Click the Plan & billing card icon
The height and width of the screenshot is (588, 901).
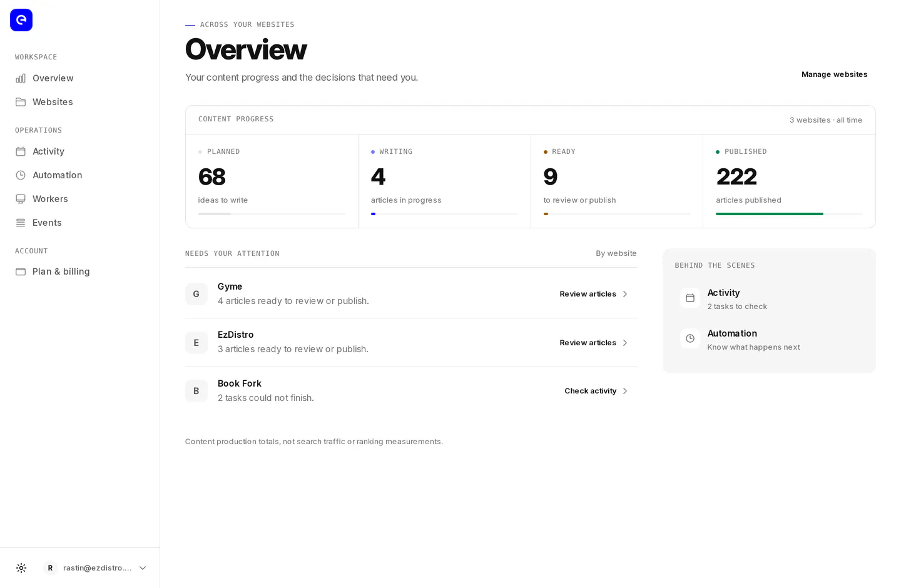pyautogui.click(x=21, y=271)
